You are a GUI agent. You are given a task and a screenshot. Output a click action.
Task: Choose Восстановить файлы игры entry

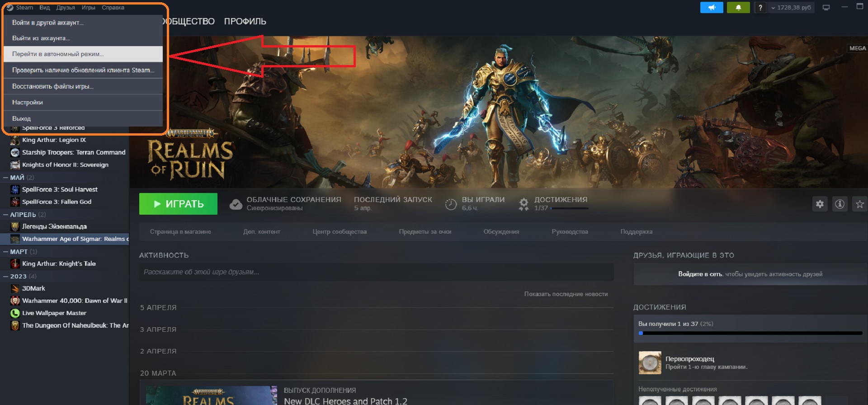pyautogui.click(x=83, y=86)
